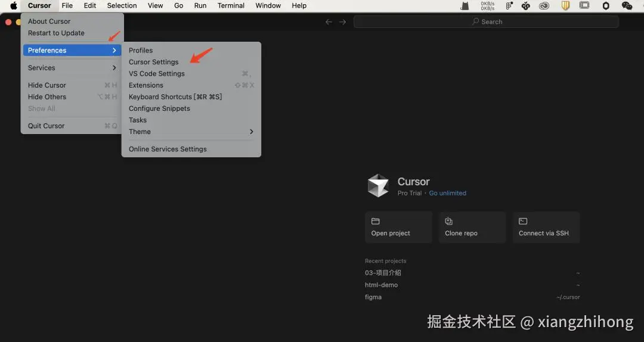Open the Go menu
644x342 pixels.
179,5
